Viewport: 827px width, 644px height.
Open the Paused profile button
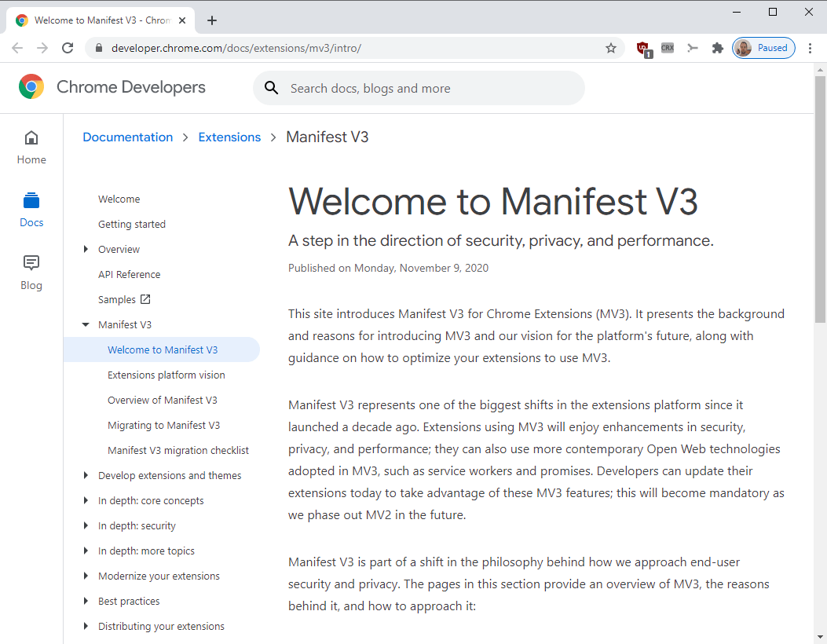click(x=763, y=48)
